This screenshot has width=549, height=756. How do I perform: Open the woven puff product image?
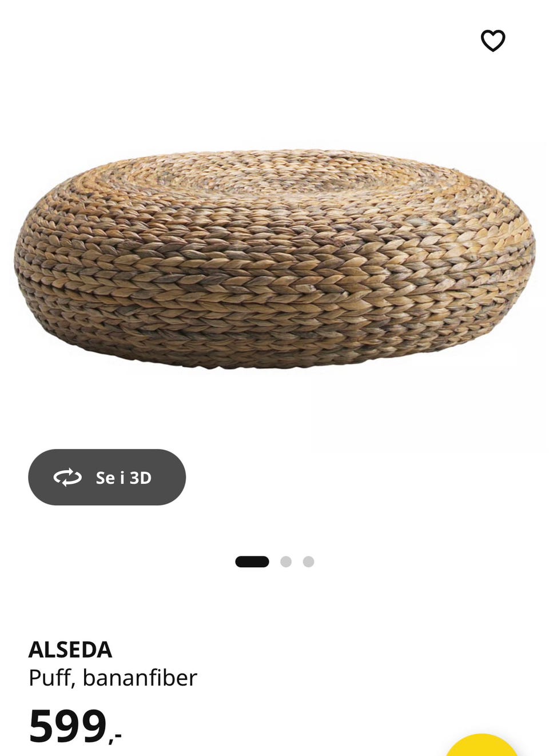pos(274,258)
